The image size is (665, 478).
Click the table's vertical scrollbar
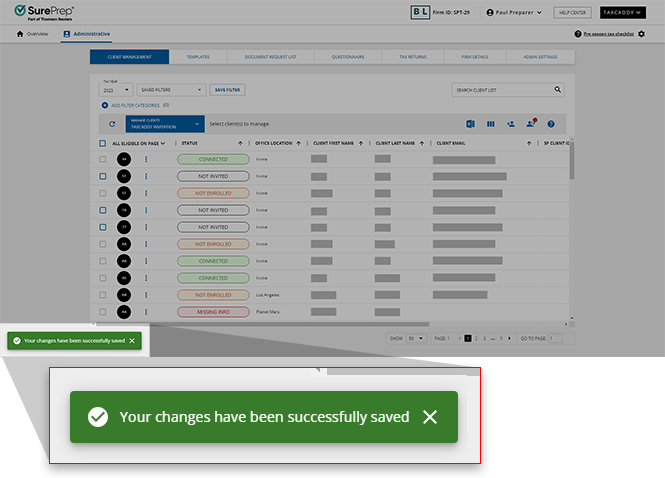click(x=572, y=160)
